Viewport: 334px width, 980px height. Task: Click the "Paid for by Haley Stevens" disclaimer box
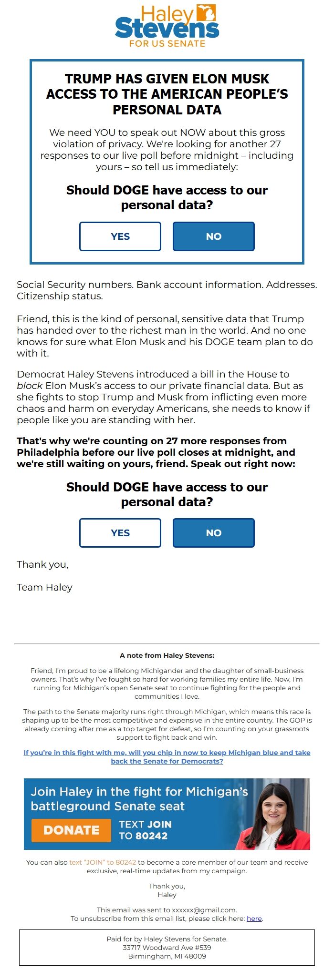pos(167,948)
